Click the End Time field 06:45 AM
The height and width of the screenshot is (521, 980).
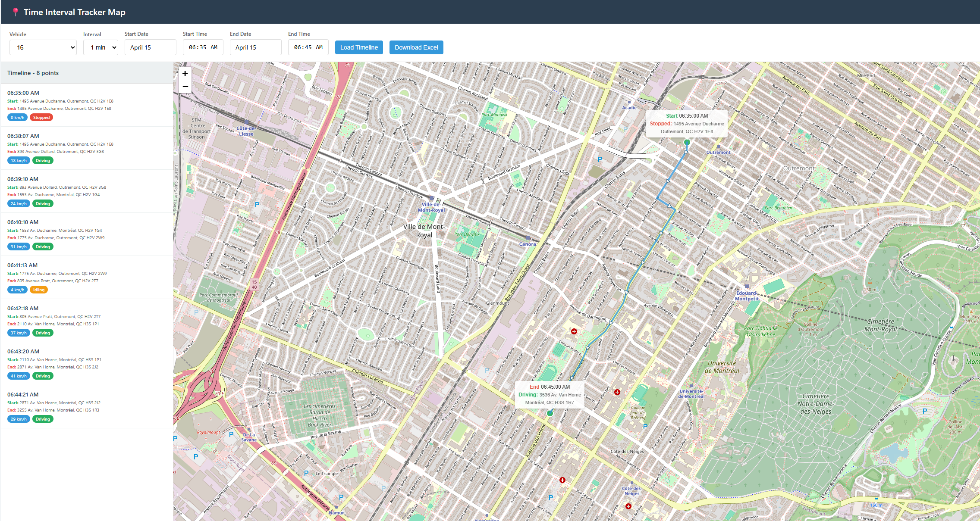308,47
